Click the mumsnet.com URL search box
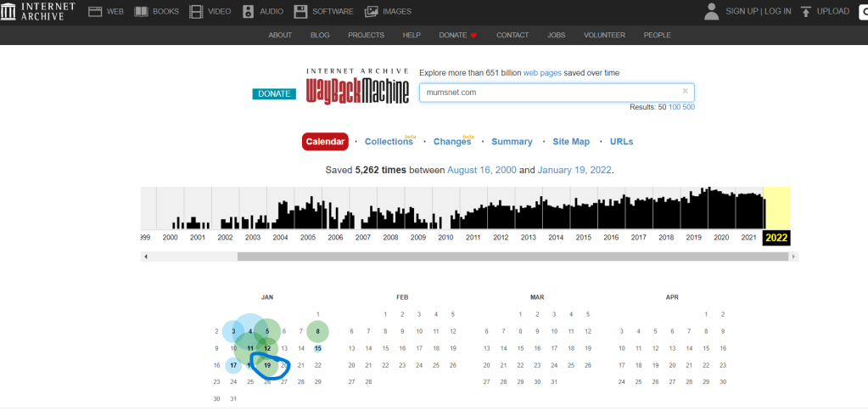Image resolution: width=868 pixels, height=411 pixels. click(x=547, y=92)
